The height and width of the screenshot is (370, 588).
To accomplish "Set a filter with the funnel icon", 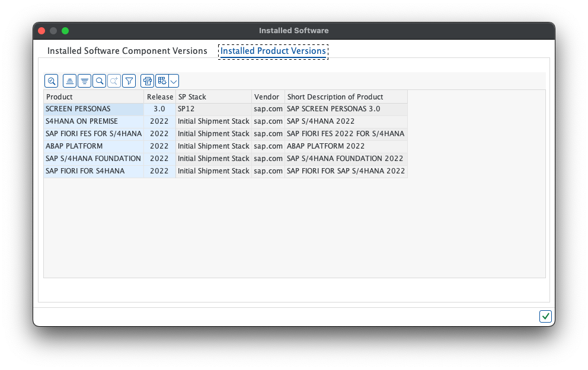I will pyautogui.click(x=129, y=81).
